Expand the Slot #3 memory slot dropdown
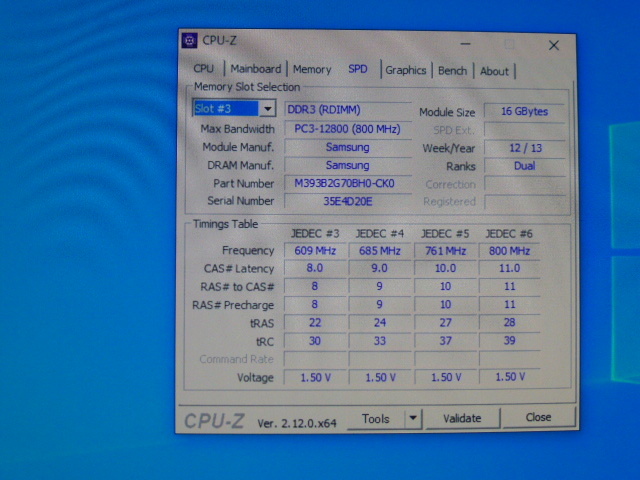 pyautogui.click(x=267, y=109)
